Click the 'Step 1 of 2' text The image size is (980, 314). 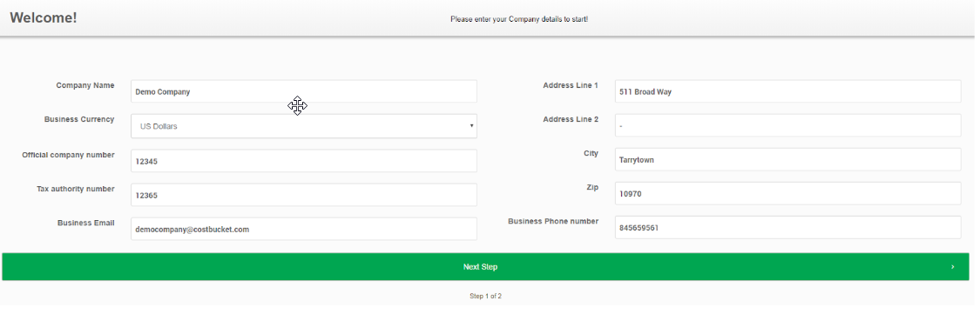click(x=485, y=296)
